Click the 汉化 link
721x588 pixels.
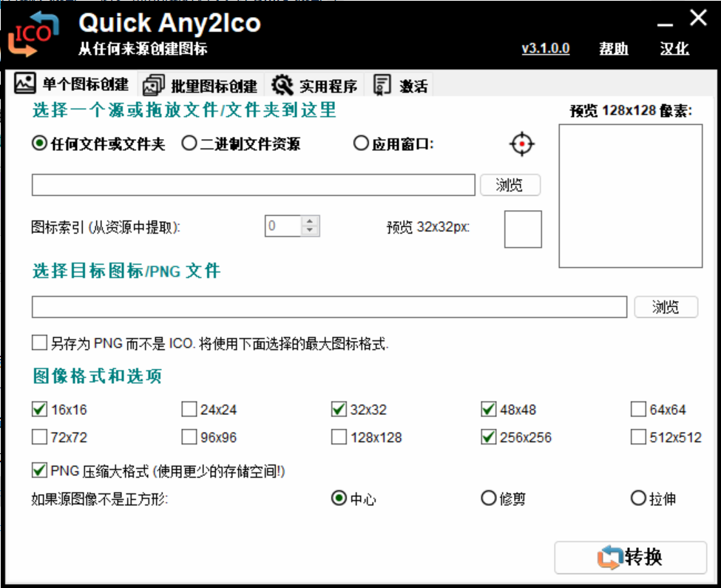click(674, 48)
